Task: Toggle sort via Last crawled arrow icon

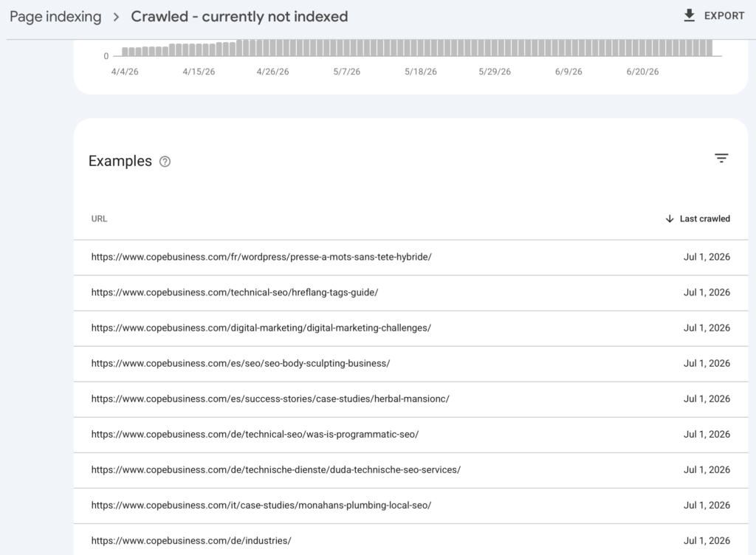Action: tap(669, 218)
